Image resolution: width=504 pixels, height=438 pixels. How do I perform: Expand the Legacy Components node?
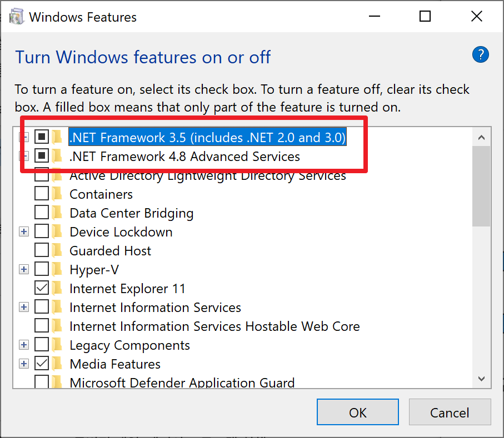(23, 345)
